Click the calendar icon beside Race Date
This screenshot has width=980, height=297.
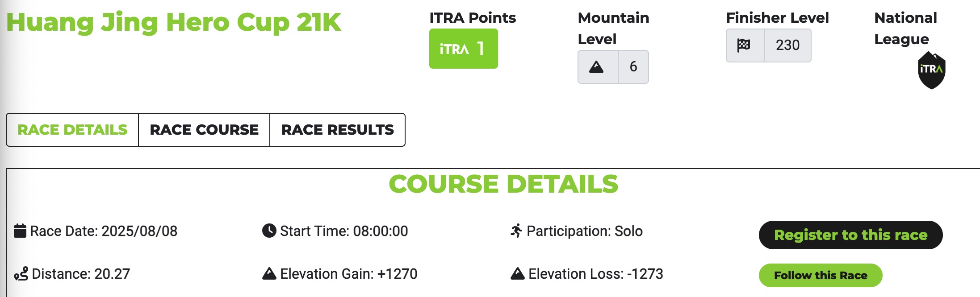[x=20, y=231]
